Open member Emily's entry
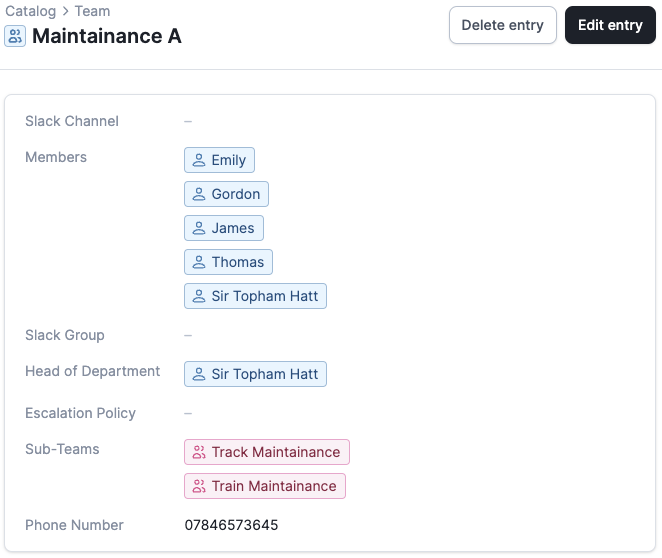This screenshot has height=558, width=662. (228, 160)
